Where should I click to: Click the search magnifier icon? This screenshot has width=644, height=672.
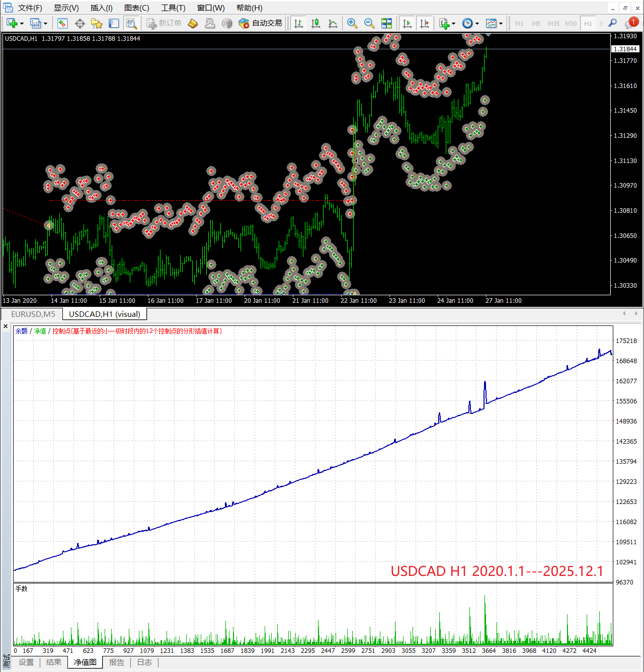pyautogui.click(x=612, y=23)
